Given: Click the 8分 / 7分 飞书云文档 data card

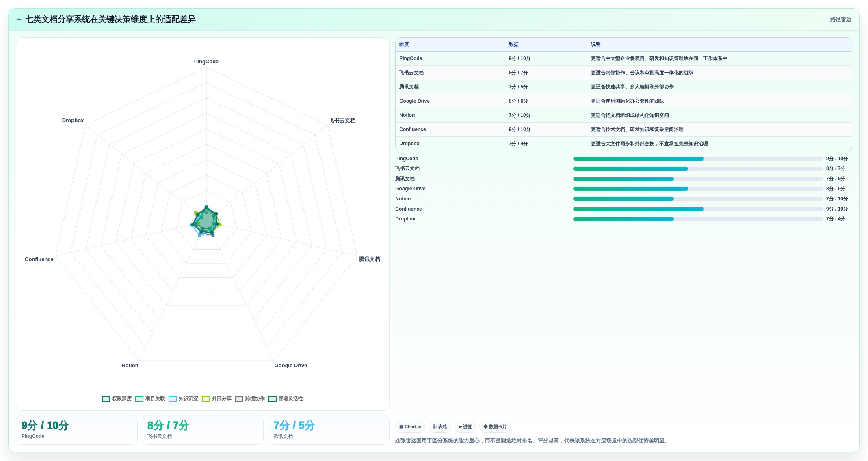Looking at the screenshot, I should [x=203, y=430].
